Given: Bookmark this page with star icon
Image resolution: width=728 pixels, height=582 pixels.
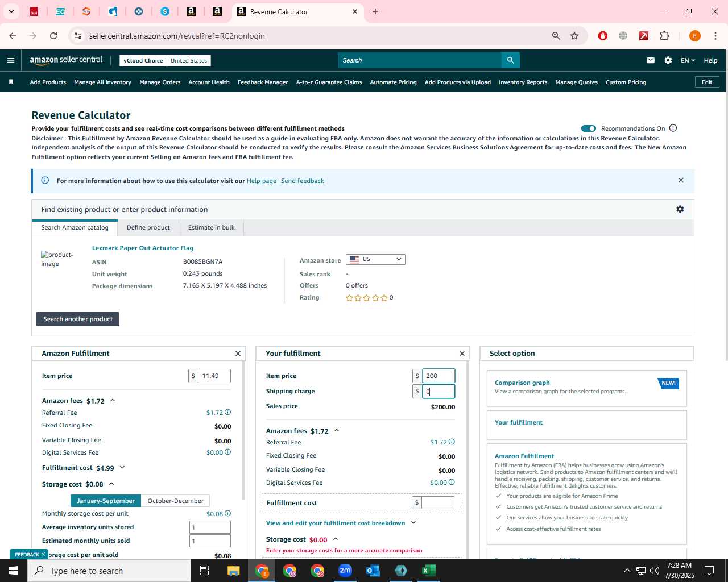Looking at the screenshot, I should [574, 36].
